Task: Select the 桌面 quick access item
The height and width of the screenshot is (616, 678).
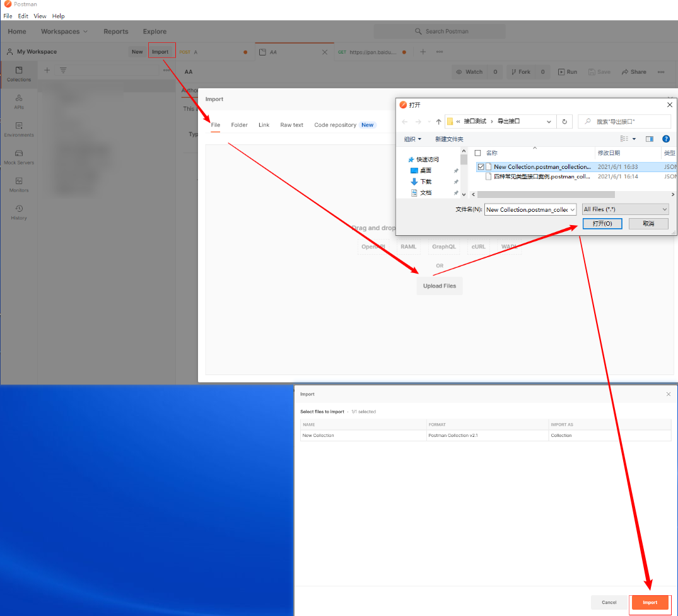Action: tap(426, 170)
